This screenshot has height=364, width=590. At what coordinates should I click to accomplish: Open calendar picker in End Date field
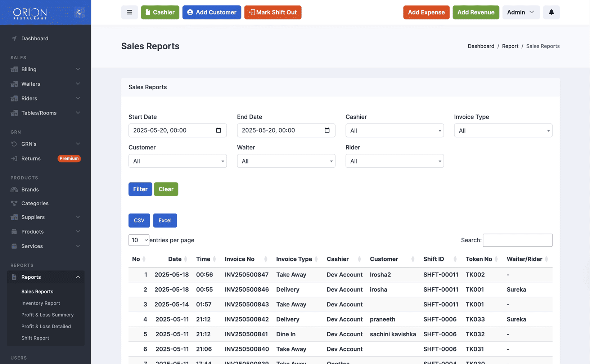click(327, 130)
